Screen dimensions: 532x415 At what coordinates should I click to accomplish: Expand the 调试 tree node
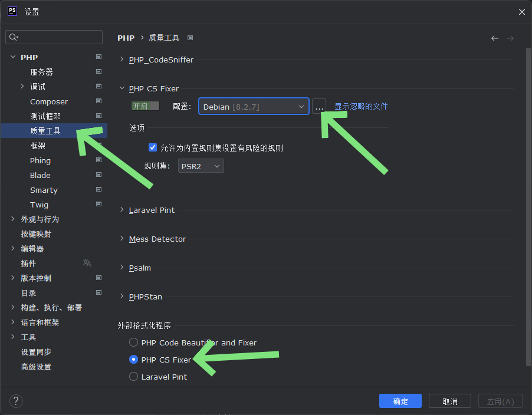pyautogui.click(x=22, y=86)
